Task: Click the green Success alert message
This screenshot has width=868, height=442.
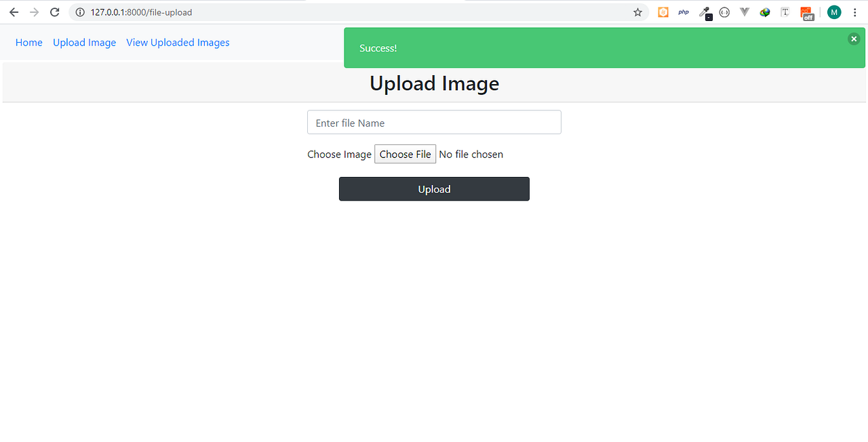Action: click(x=604, y=48)
